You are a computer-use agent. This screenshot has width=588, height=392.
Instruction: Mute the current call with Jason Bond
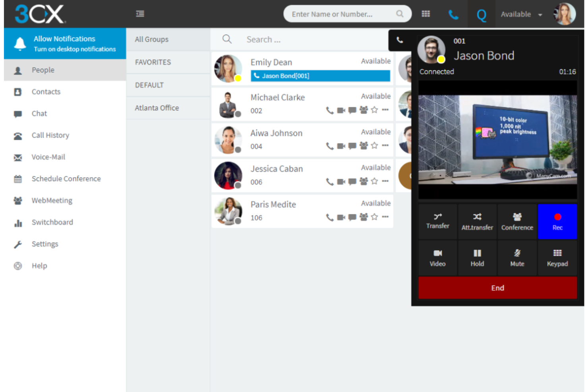[517, 257]
